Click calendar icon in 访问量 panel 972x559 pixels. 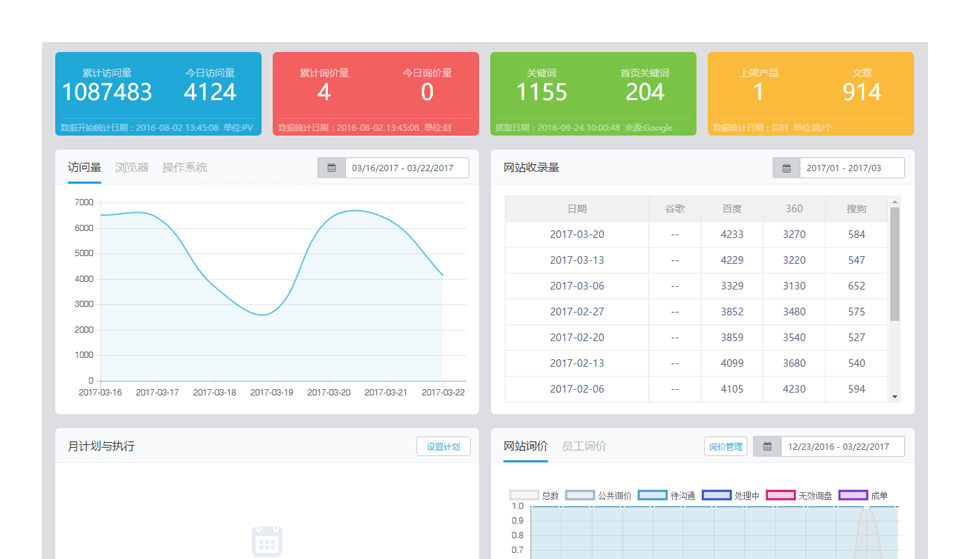coord(331,168)
